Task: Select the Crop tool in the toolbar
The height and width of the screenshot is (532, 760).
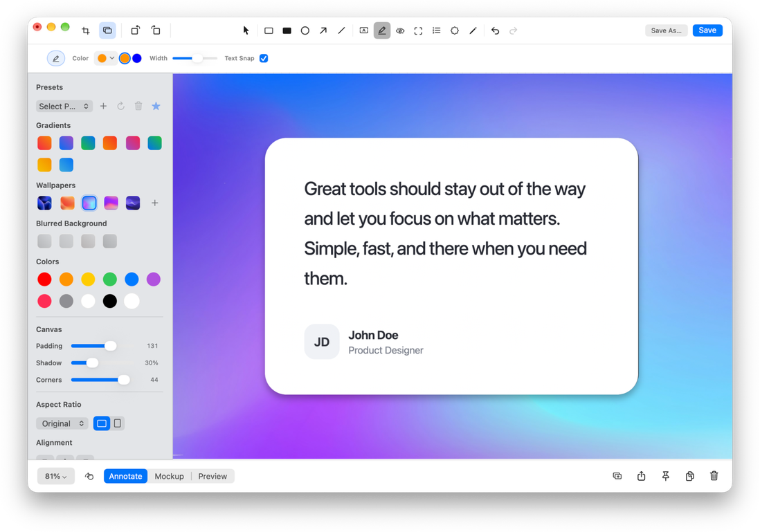Action: (86, 30)
